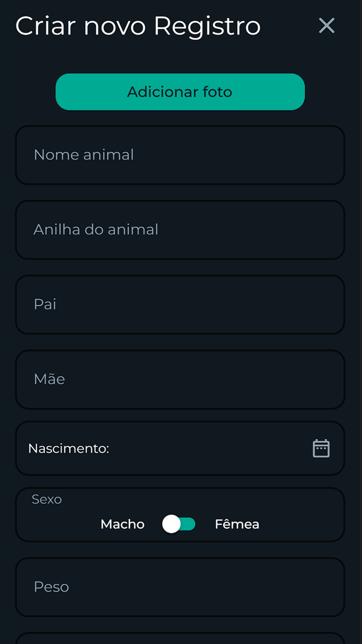Image resolution: width=362 pixels, height=644 pixels.
Task: Click the partially visible field below Peso
Action: 180,639
